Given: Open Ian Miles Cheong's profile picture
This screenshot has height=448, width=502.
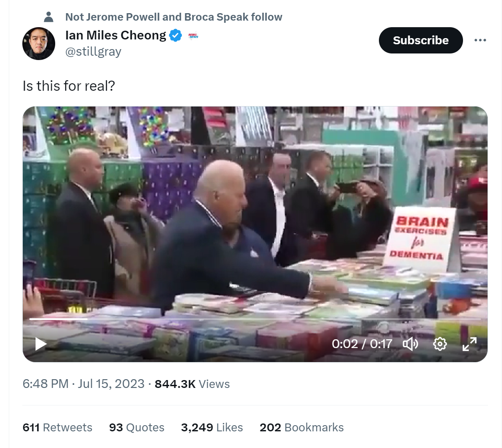Looking at the screenshot, I should [39, 43].
